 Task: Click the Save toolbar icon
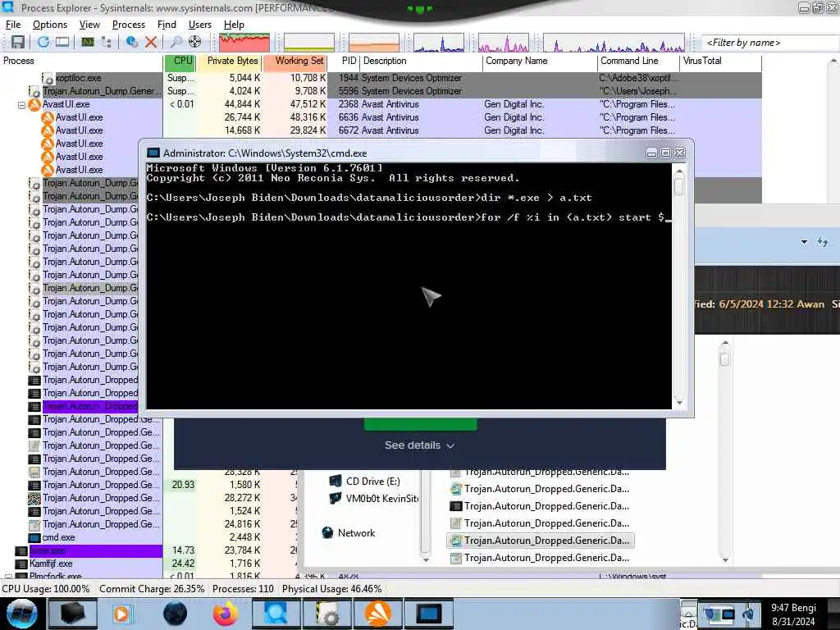(x=18, y=42)
